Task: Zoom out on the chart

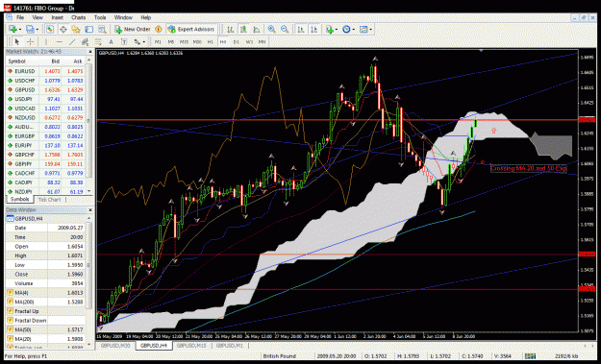Action: click(x=285, y=29)
